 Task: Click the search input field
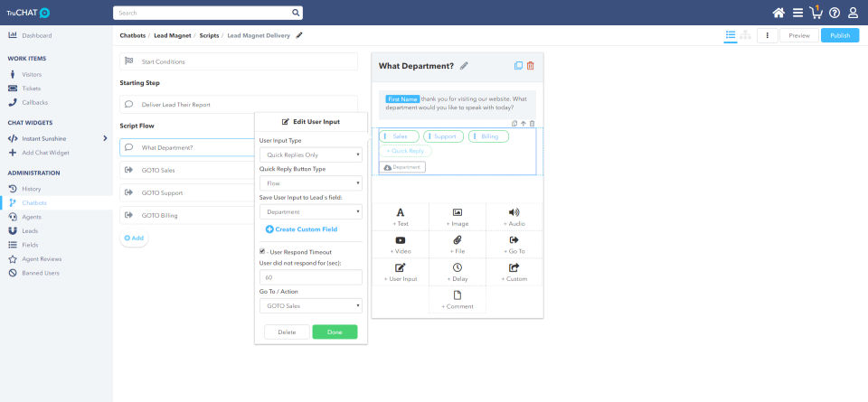click(203, 13)
